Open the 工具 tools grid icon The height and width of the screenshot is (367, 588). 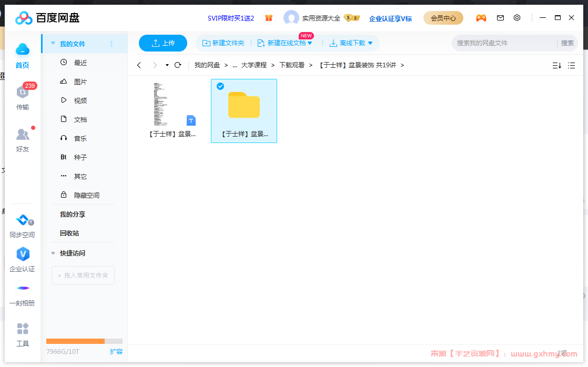22,329
